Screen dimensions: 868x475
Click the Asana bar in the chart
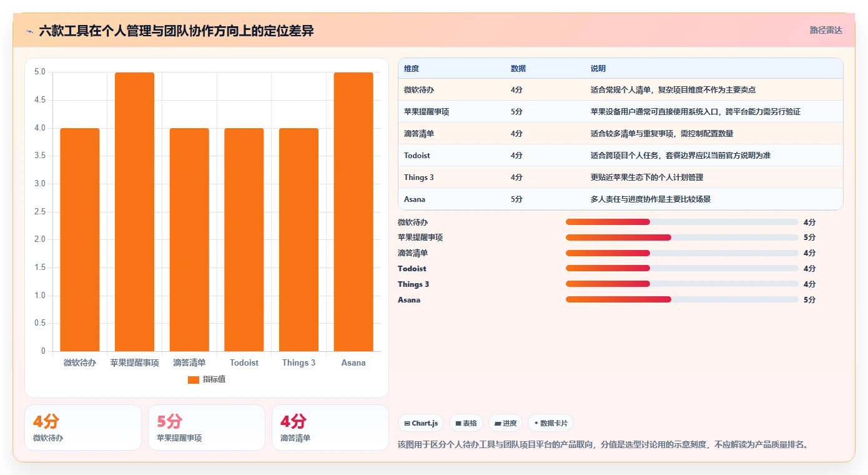click(353, 212)
